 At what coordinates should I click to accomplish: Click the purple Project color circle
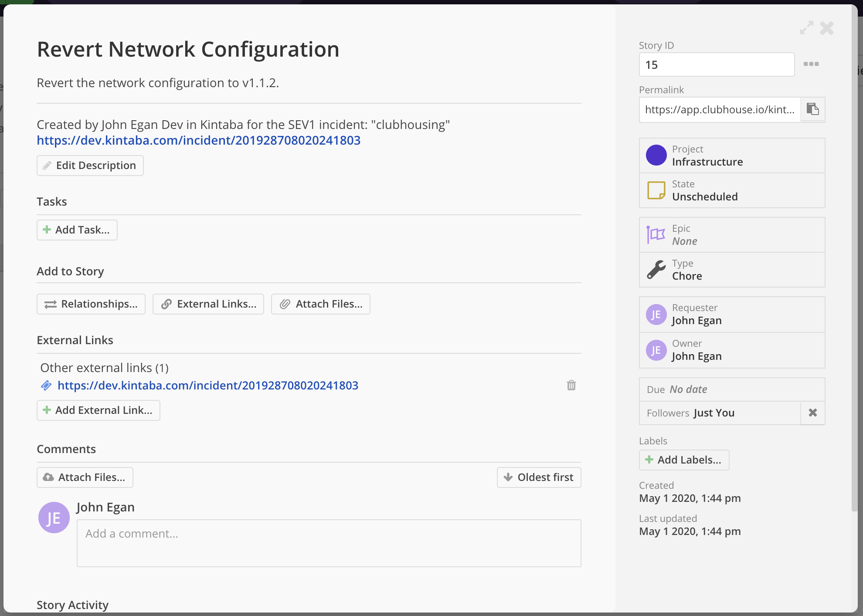[x=656, y=156]
